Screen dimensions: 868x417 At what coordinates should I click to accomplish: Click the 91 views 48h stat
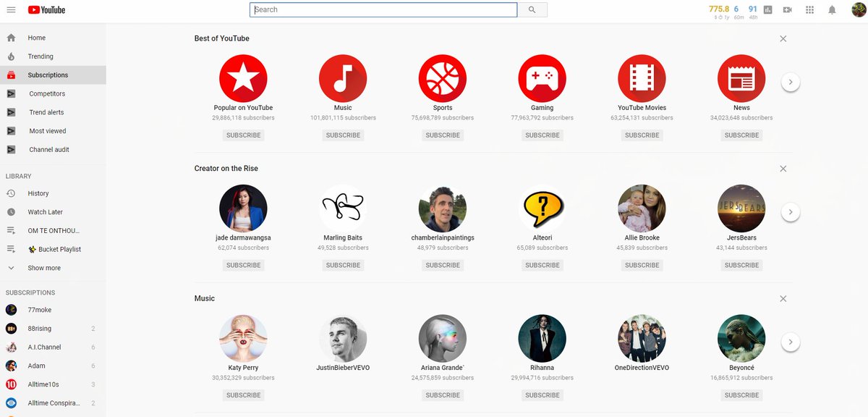(753, 11)
